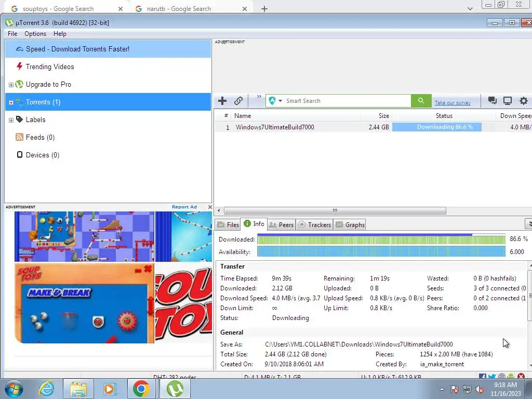Click the Android icon in the status bar
The height and width of the screenshot is (399, 532).
(x=511, y=377)
